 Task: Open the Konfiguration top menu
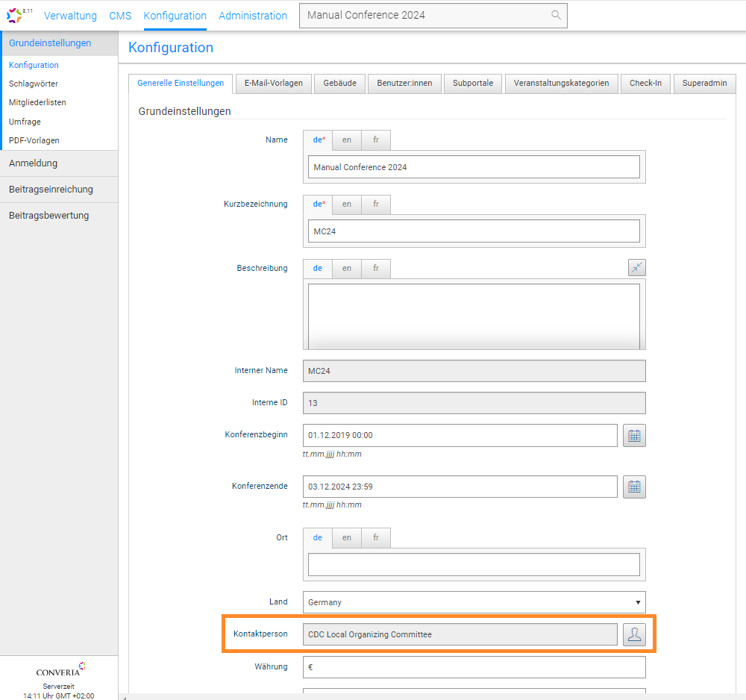tap(175, 16)
